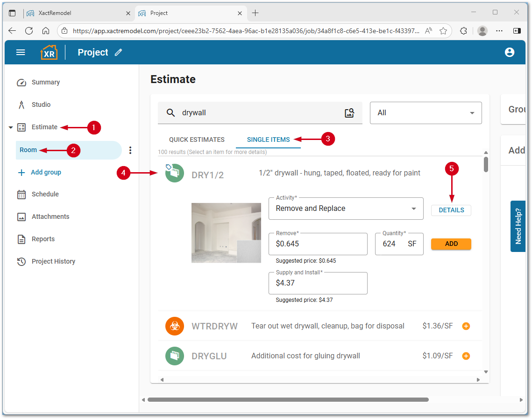Click the pencil icon to rename Project
Image resolution: width=532 pixels, height=419 pixels.
119,53
